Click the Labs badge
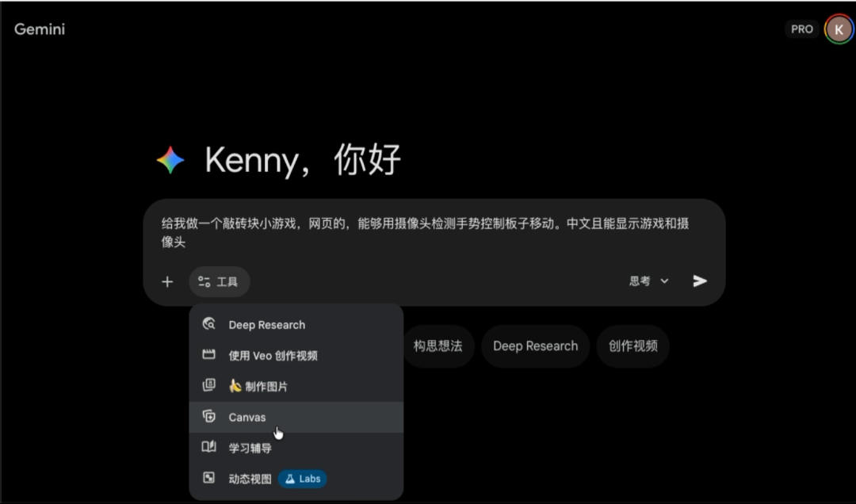 tap(303, 479)
